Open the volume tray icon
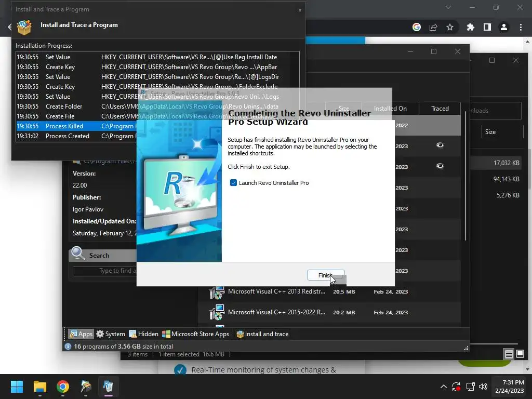The image size is (532, 399). pos(483,387)
